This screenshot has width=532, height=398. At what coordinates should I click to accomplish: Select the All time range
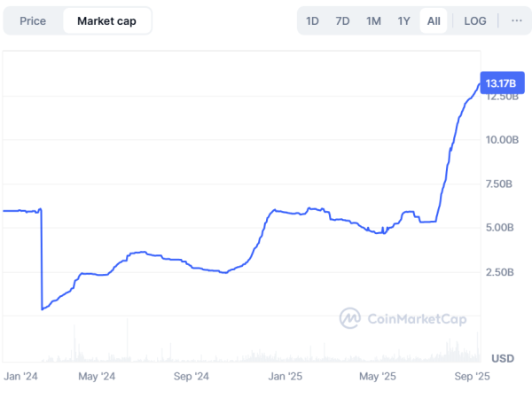(434, 20)
